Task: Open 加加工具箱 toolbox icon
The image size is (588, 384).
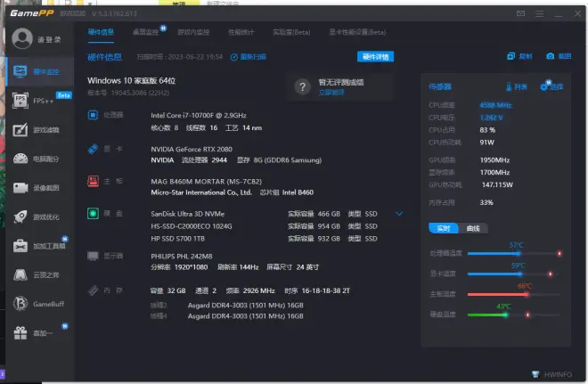Action: coord(20,246)
